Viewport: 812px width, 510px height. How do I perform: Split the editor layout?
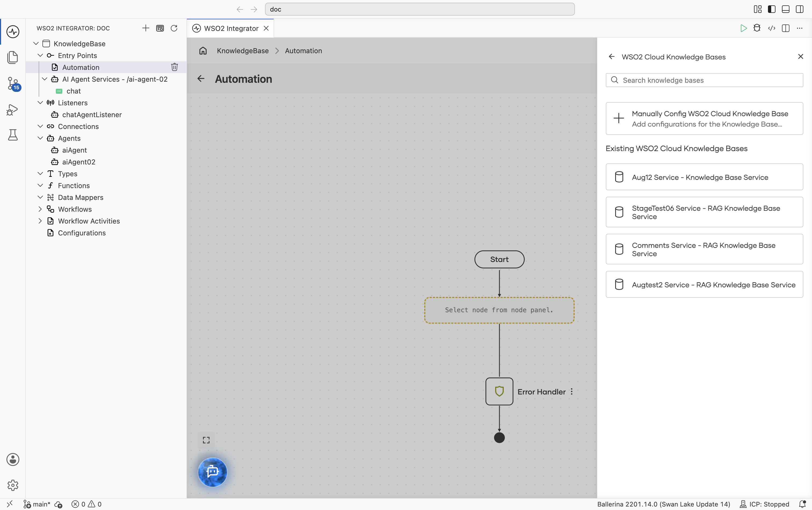point(786,28)
